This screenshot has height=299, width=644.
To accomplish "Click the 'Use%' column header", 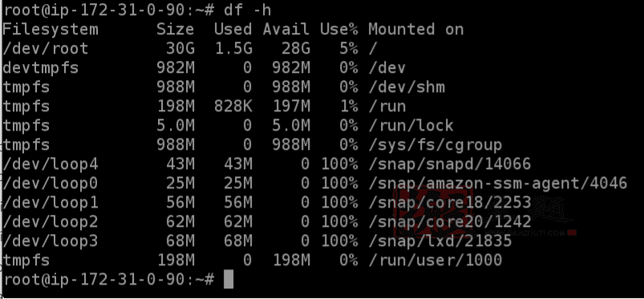I will pos(338,29).
